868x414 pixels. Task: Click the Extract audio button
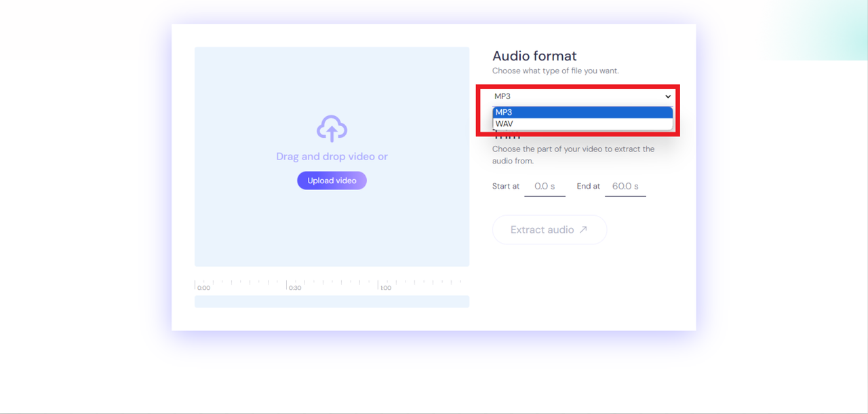point(549,230)
